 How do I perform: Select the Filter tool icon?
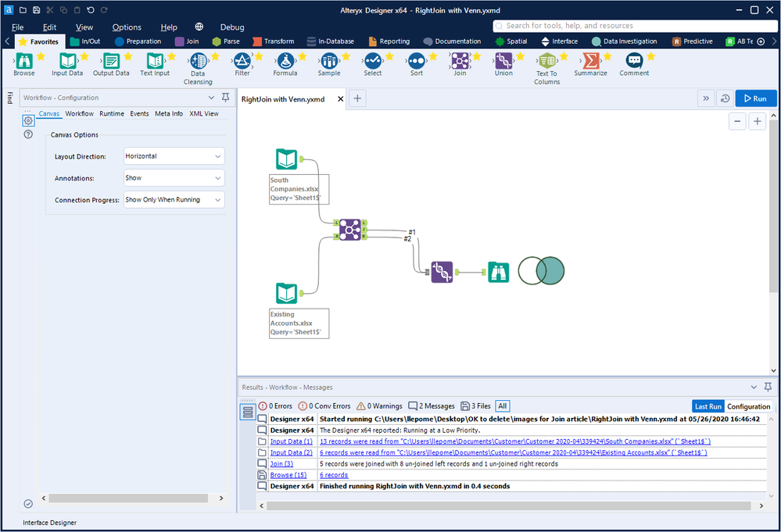pos(242,61)
